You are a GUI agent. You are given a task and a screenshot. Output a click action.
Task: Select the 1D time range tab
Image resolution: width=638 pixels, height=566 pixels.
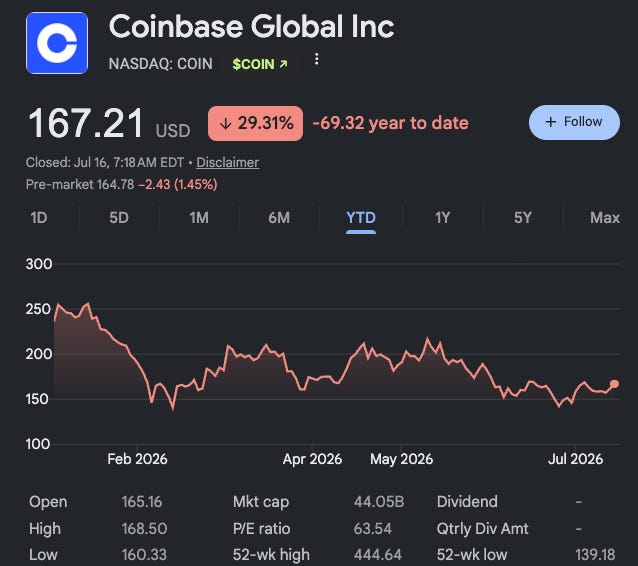point(39,218)
